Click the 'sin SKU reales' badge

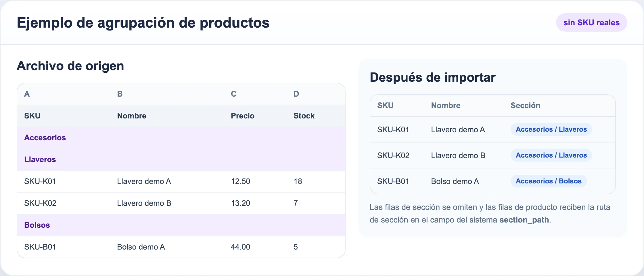[x=591, y=22]
